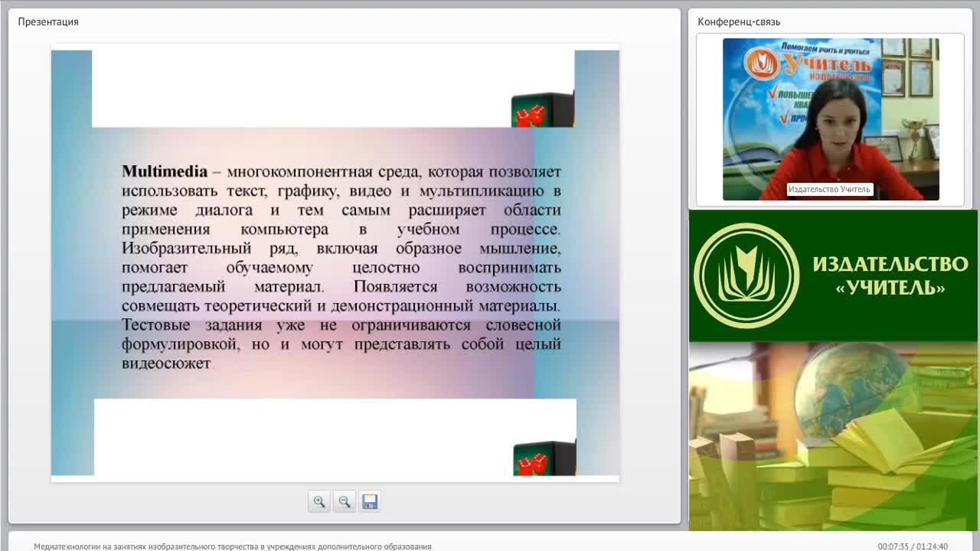This screenshot has width=980, height=551.
Task: Click the webinar title text at the bottom
Action: 233,546
